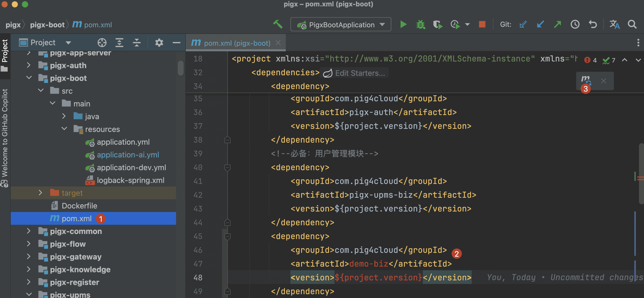Click the rollback (undo) icon
This screenshot has width=644, height=298.
593,24
